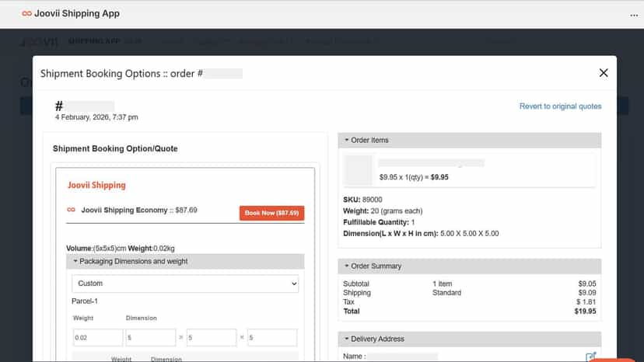Click the Parcel-1 weight field 0.02

pyautogui.click(x=98, y=338)
